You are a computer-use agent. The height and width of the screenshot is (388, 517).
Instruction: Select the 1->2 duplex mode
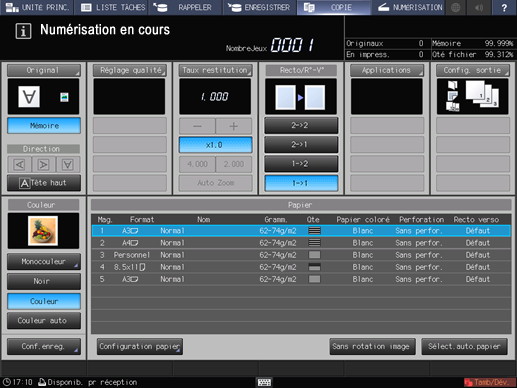301,164
